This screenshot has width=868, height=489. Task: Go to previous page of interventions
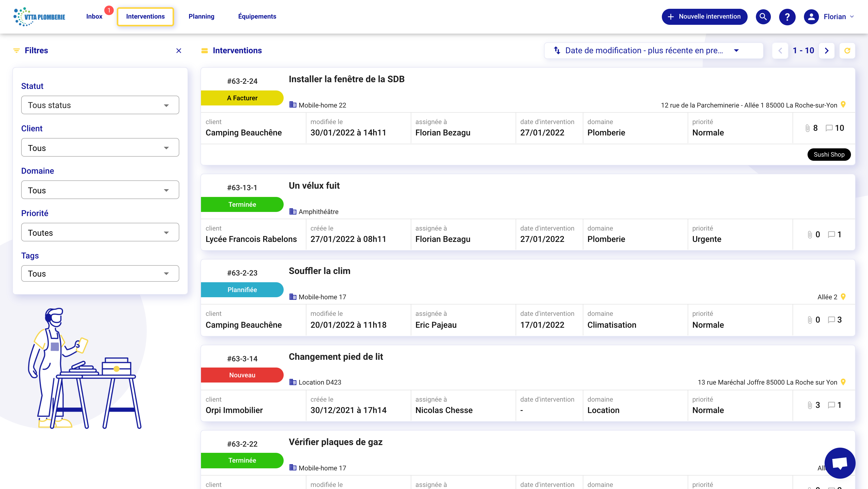[780, 51]
